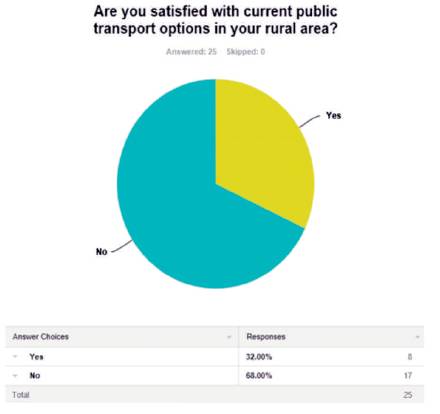440x414 pixels.
Task: Click the 68.00% response value
Action: pyautogui.click(x=259, y=376)
